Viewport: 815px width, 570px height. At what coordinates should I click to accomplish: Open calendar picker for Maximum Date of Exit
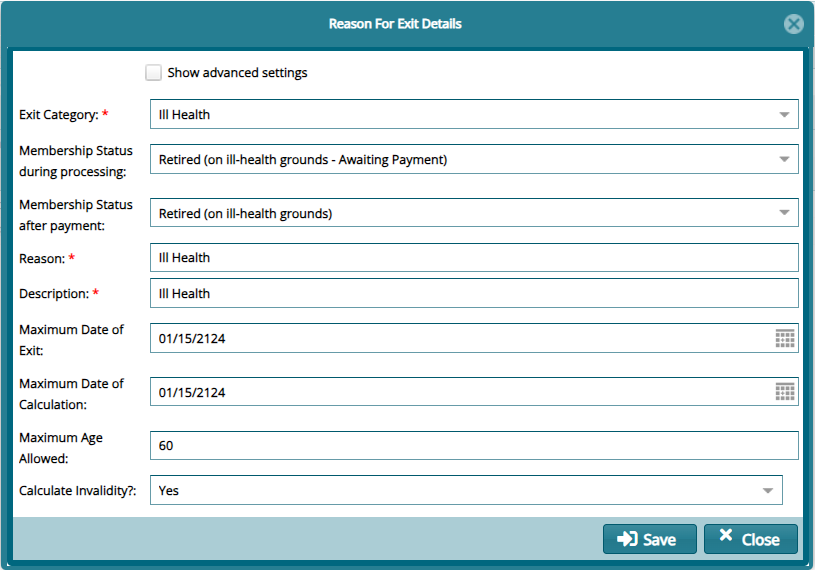(785, 338)
